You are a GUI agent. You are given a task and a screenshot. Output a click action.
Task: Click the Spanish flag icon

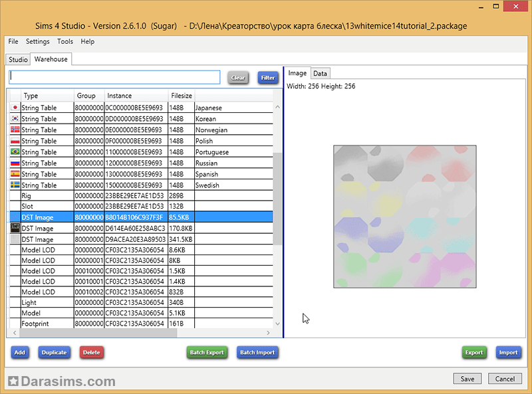point(15,174)
